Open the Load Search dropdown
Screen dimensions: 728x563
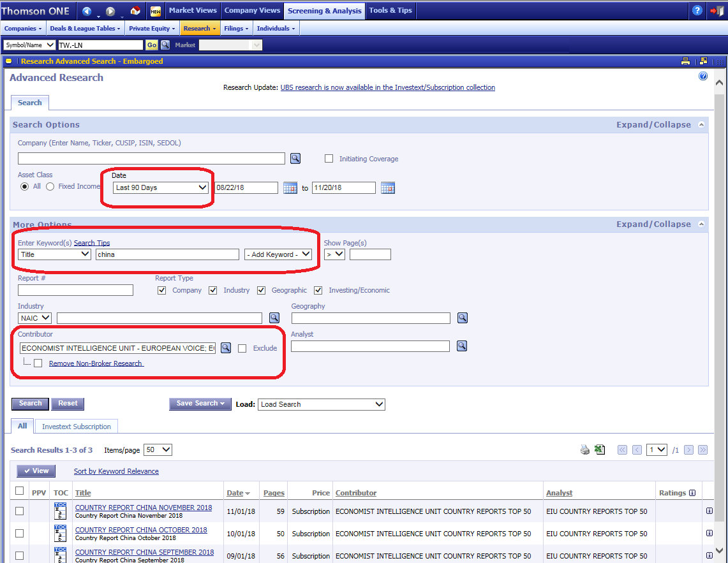tap(322, 404)
